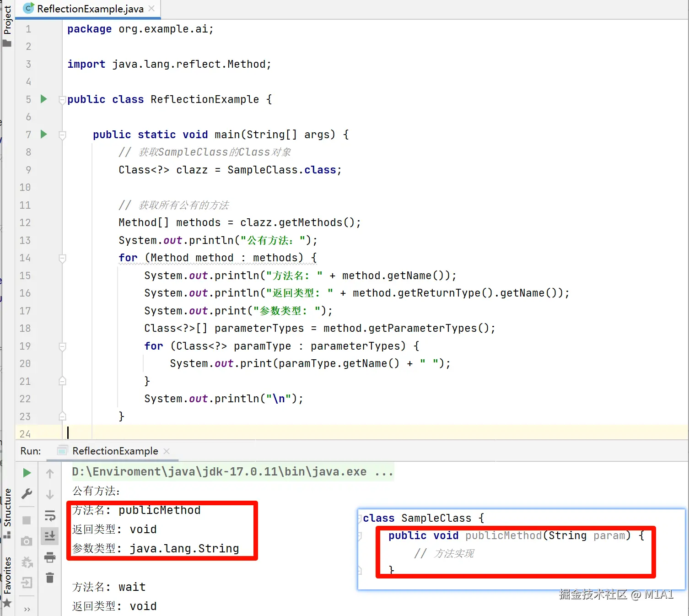
Task: Click the java.exe command line in console
Action: [x=232, y=472]
